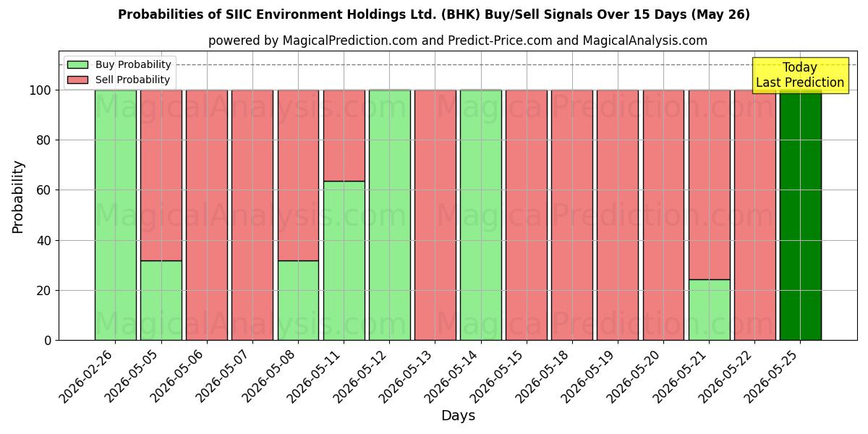This screenshot has height=434, width=868.
Task: Click the 'Sell Probability' legend label
Action: click(x=132, y=80)
